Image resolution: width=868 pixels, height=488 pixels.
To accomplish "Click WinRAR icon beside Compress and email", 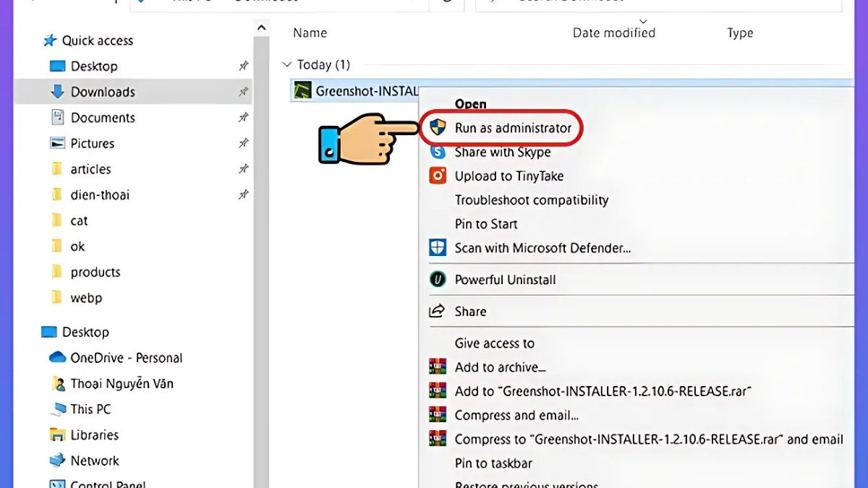I will coord(437,415).
